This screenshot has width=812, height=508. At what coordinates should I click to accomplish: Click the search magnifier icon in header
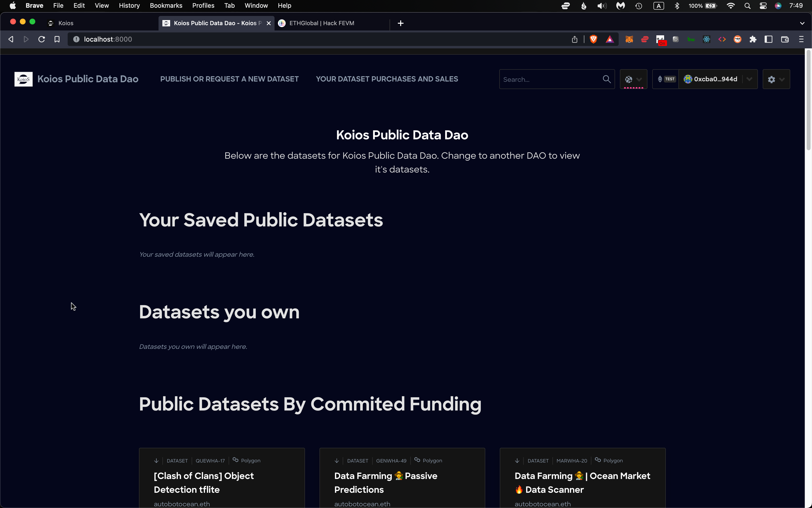coord(606,79)
